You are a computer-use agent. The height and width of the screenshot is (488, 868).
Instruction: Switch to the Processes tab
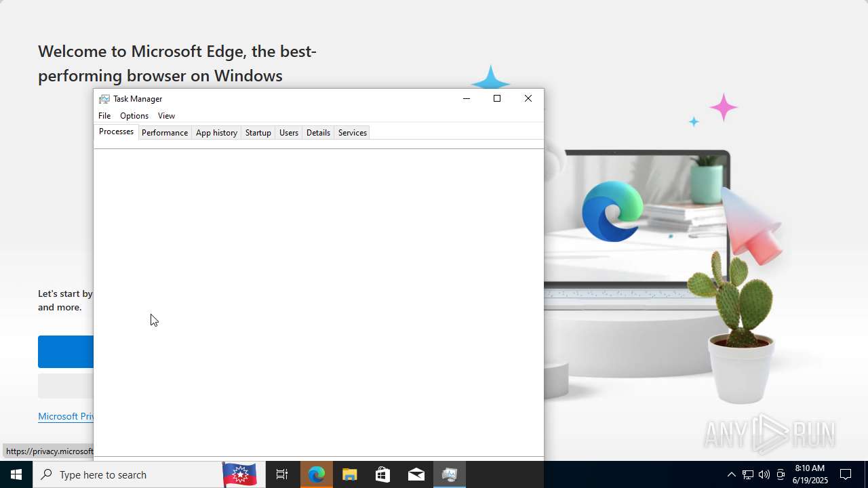click(116, 131)
